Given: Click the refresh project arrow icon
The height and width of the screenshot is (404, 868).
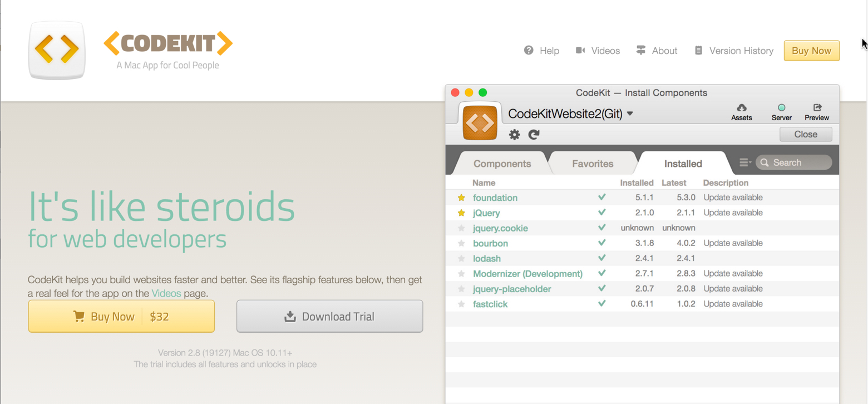Looking at the screenshot, I should tap(534, 134).
